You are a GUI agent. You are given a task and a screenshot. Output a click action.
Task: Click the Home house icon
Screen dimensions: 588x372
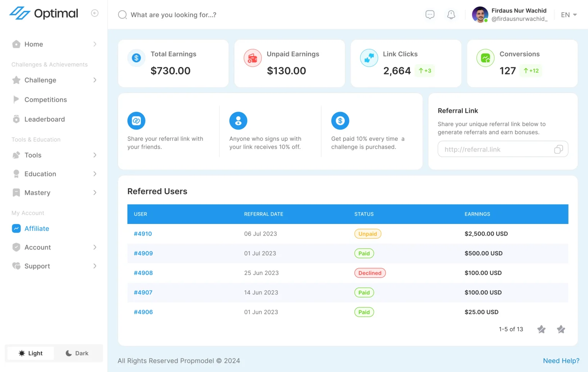click(x=16, y=44)
